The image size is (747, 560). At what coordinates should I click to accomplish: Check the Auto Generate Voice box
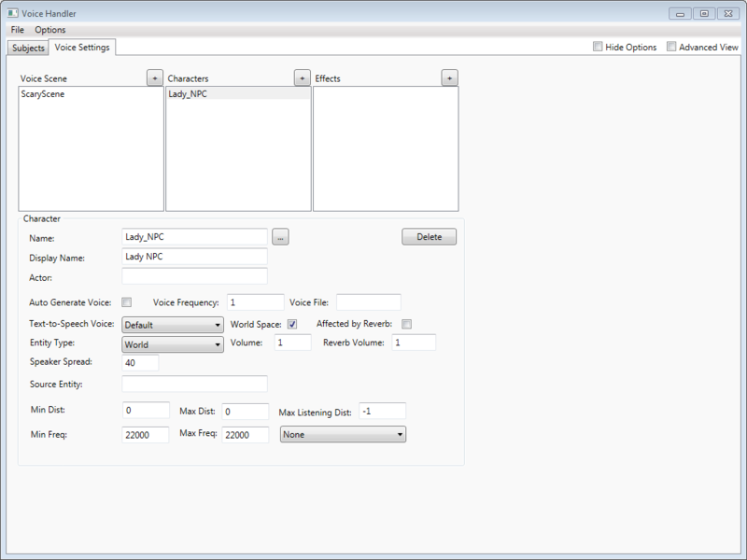tap(127, 301)
